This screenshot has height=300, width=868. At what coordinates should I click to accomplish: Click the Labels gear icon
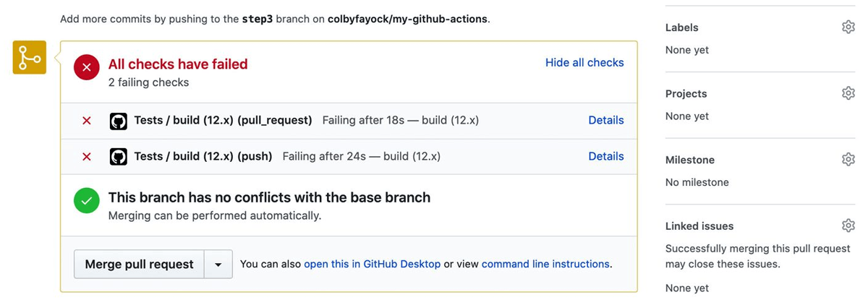pyautogui.click(x=848, y=27)
